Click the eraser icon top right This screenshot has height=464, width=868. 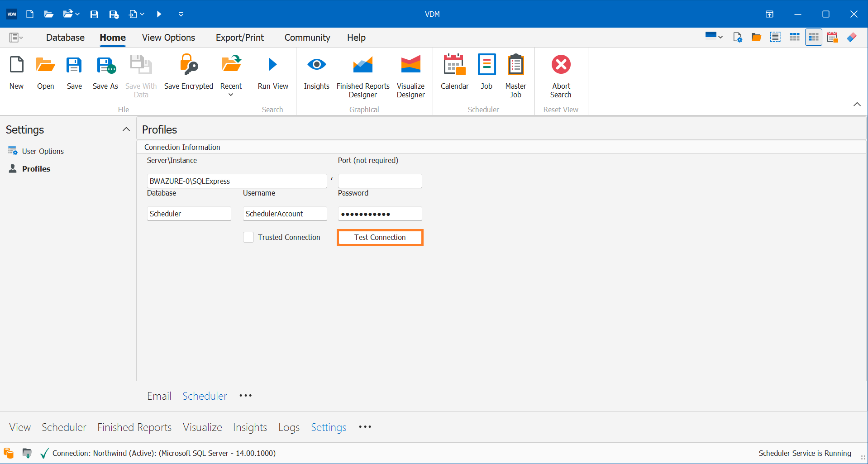pos(852,37)
